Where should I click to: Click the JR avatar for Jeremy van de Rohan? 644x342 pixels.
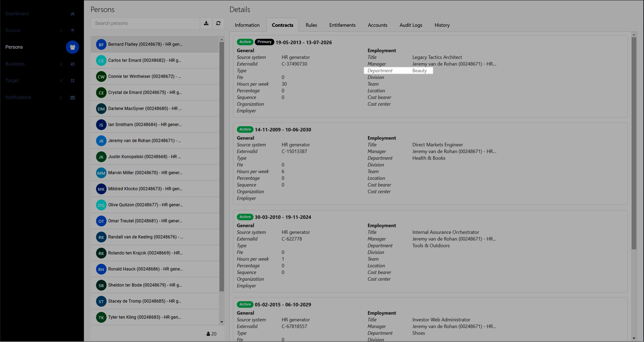point(101,141)
